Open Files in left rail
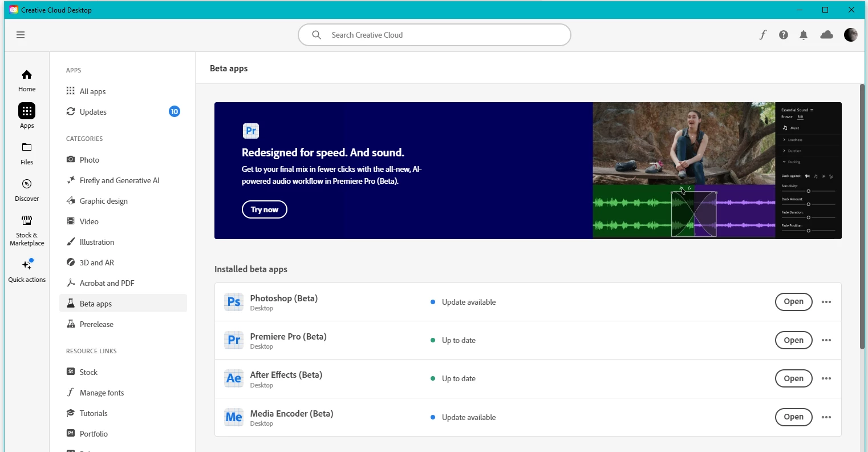 click(27, 154)
